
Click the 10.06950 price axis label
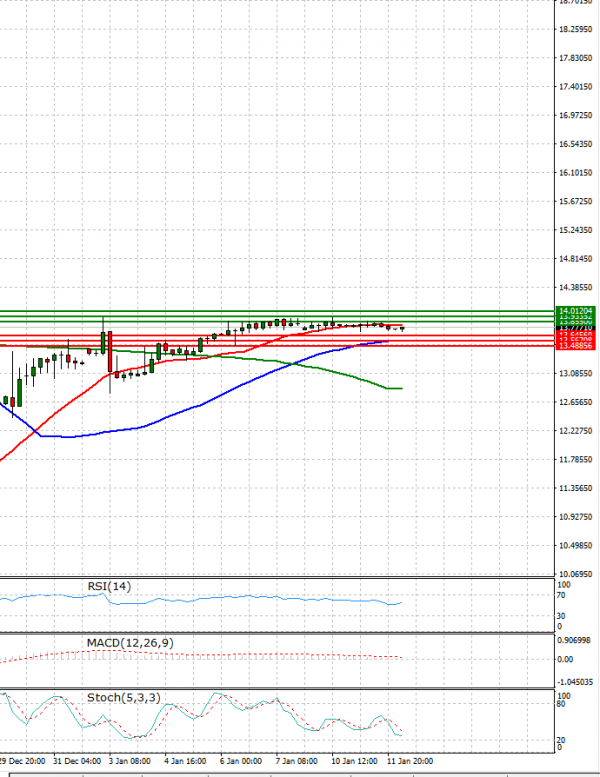pos(575,574)
